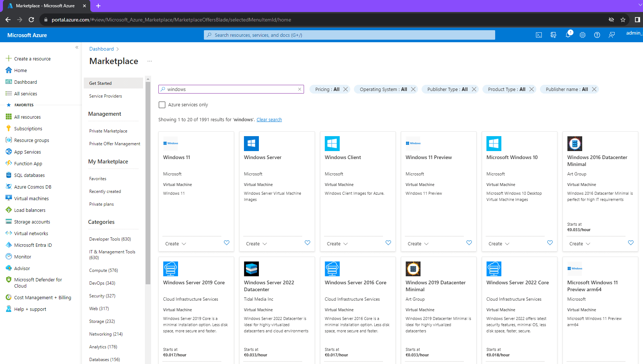Reload the browser page
The image size is (643, 364).
(31, 20)
